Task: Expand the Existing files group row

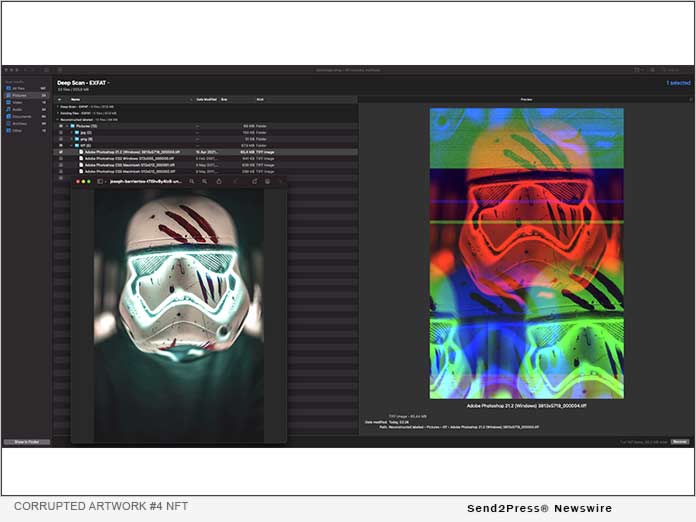Action: coord(57,113)
